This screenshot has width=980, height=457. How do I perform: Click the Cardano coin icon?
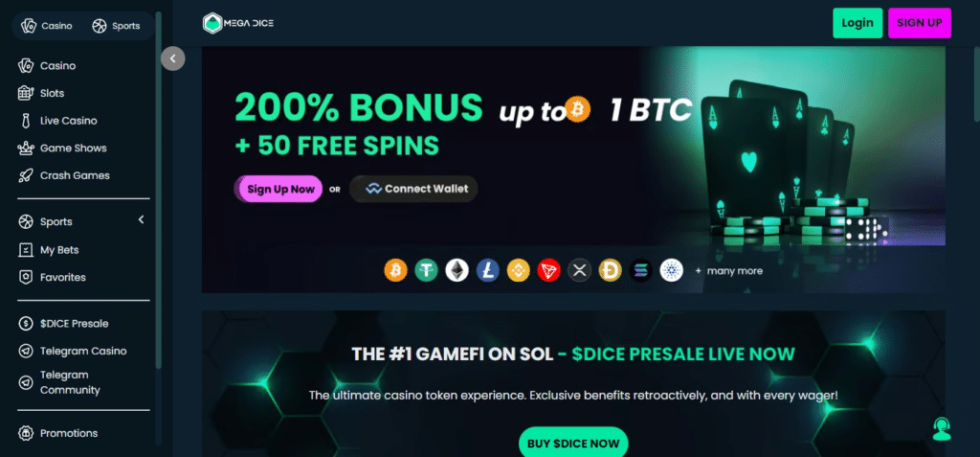pos(671,270)
